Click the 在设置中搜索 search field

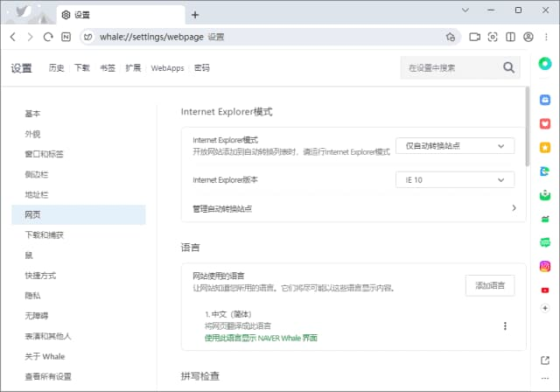448,67
